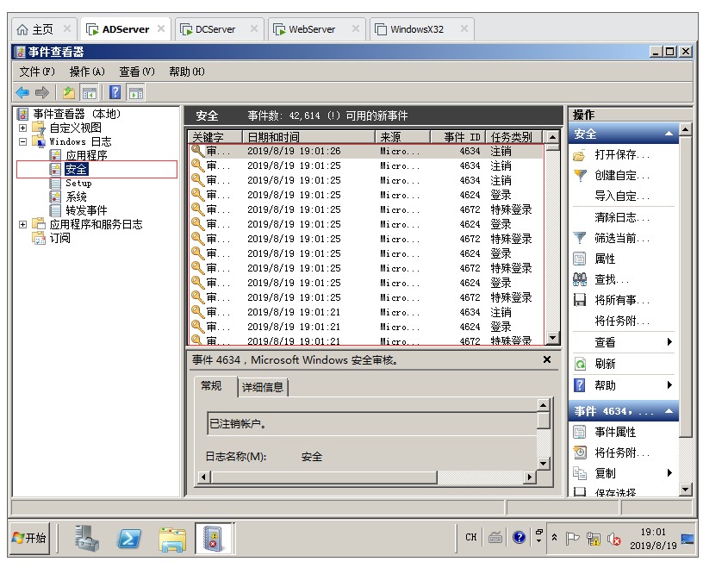Collapse the Windows 日志 tree node
728x568 pixels.
(x=22, y=141)
